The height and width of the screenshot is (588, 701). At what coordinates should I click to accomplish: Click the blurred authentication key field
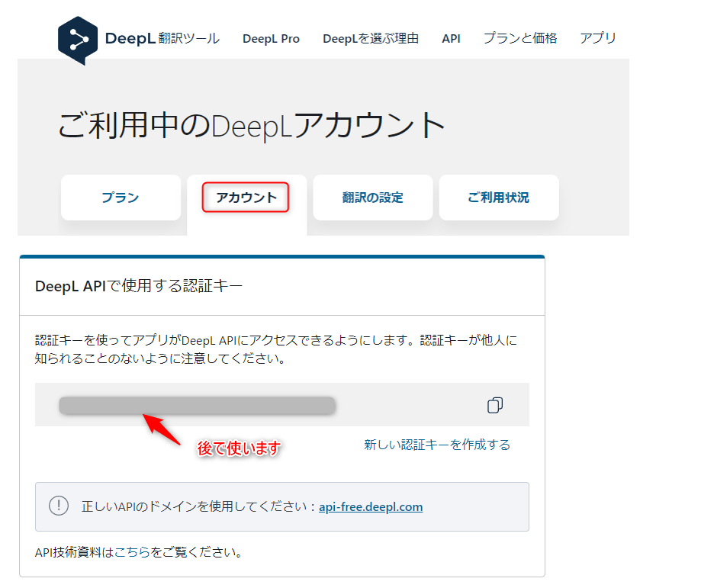pos(197,406)
